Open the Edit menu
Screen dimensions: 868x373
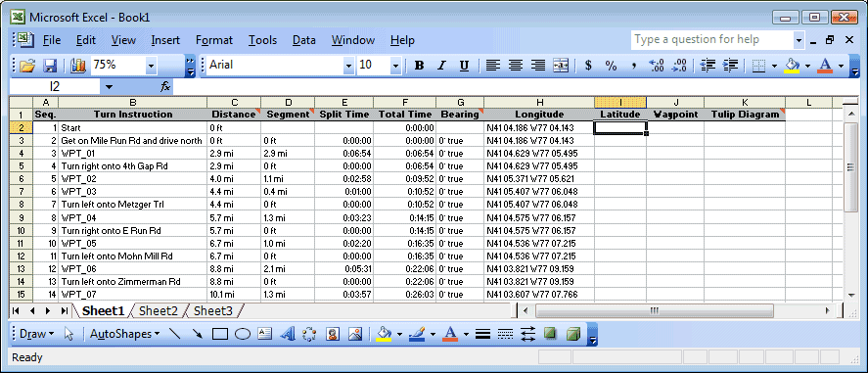click(x=86, y=40)
